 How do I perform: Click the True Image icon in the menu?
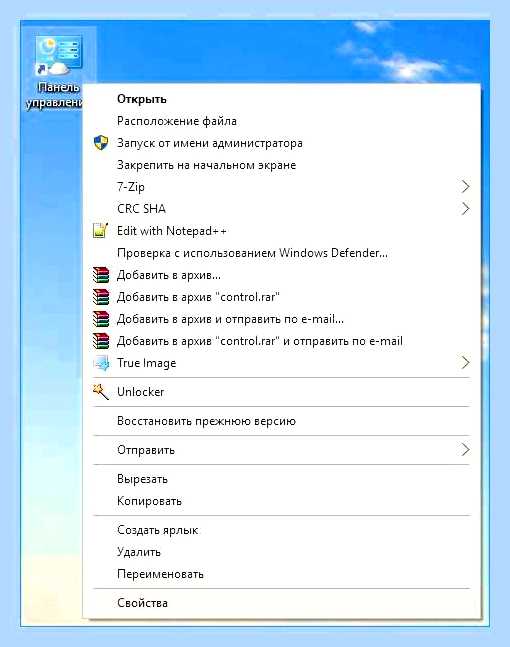pyautogui.click(x=101, y=363)
